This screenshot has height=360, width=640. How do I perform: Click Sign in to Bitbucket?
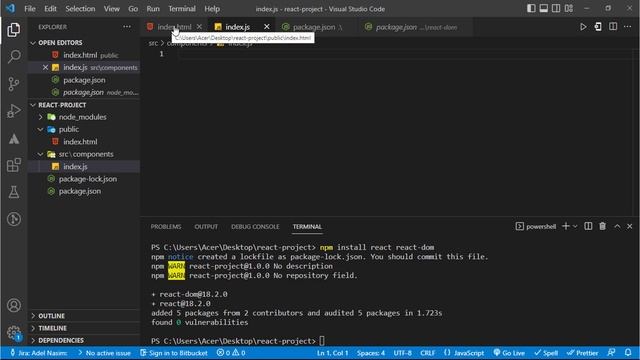[x=174, y=353]
